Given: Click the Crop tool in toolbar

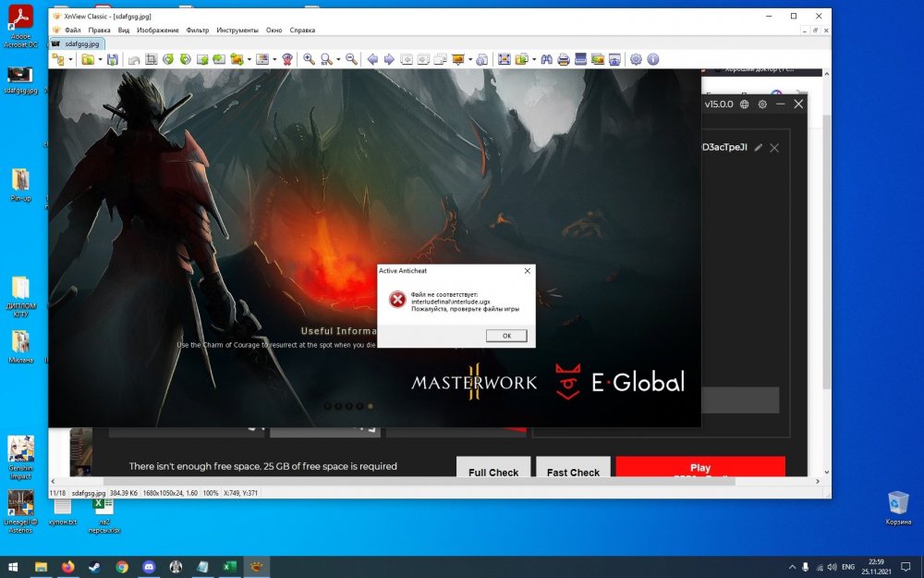Looking at the screenshot, I should [152, 59].
